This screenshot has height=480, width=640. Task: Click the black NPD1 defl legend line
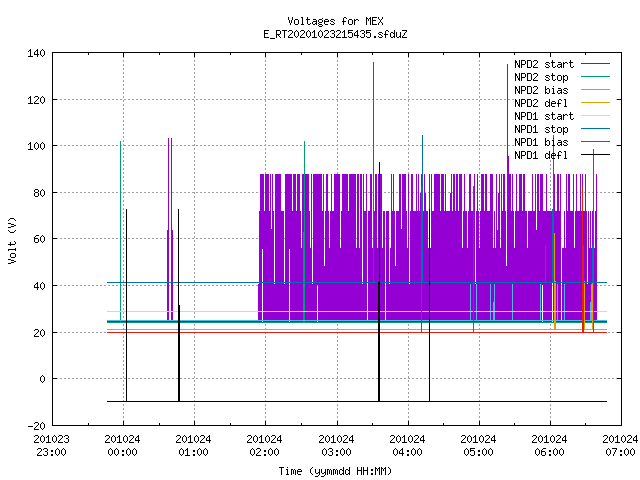(x=595, y=155)
